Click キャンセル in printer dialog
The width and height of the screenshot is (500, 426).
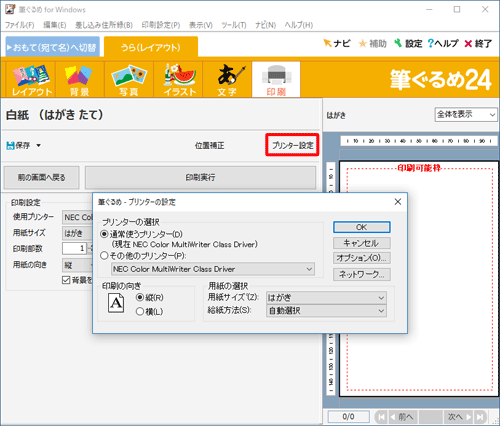coord(362,243)
